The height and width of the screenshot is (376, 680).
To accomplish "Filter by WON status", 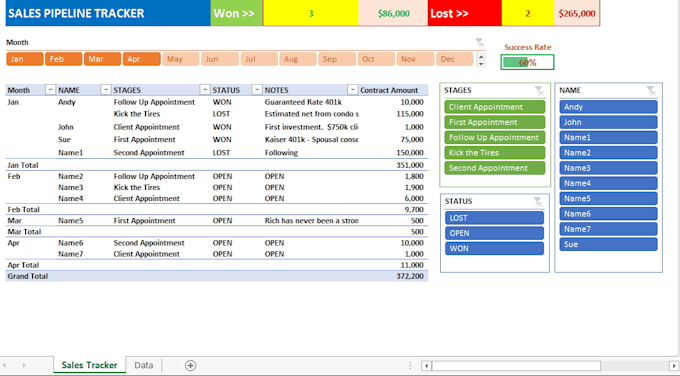I will pos(494,248).
